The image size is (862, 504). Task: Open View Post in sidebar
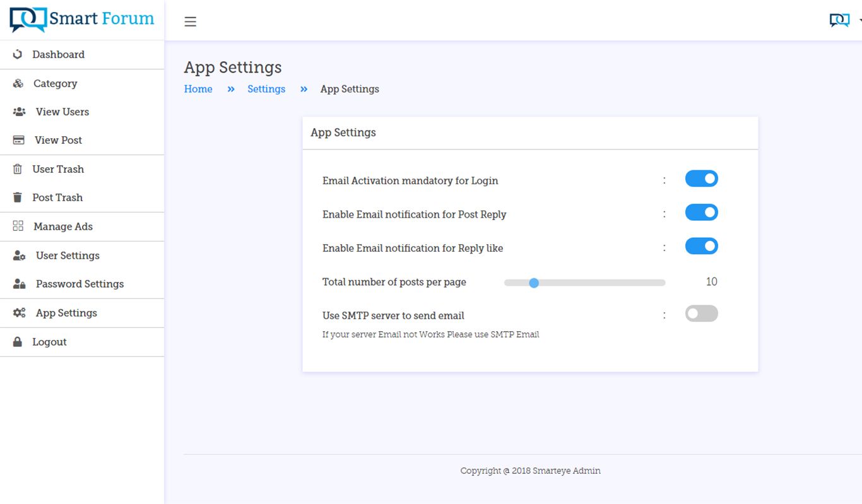(58, 140)
